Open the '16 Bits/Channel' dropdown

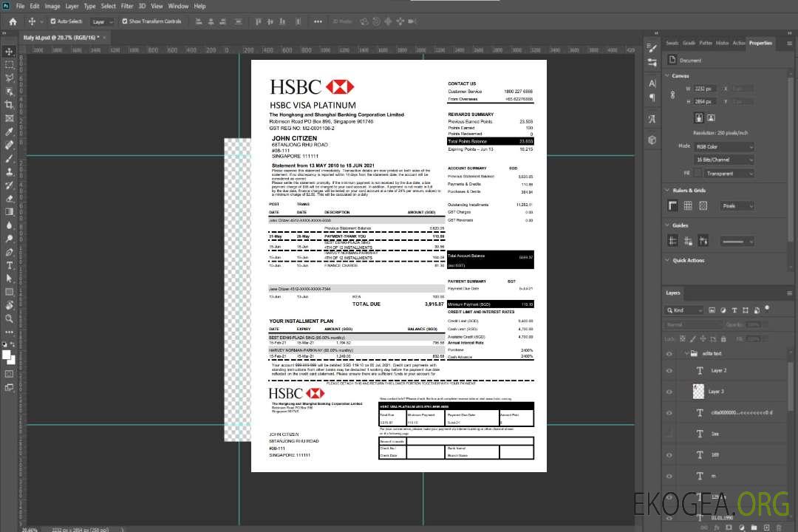pos(724,160)
